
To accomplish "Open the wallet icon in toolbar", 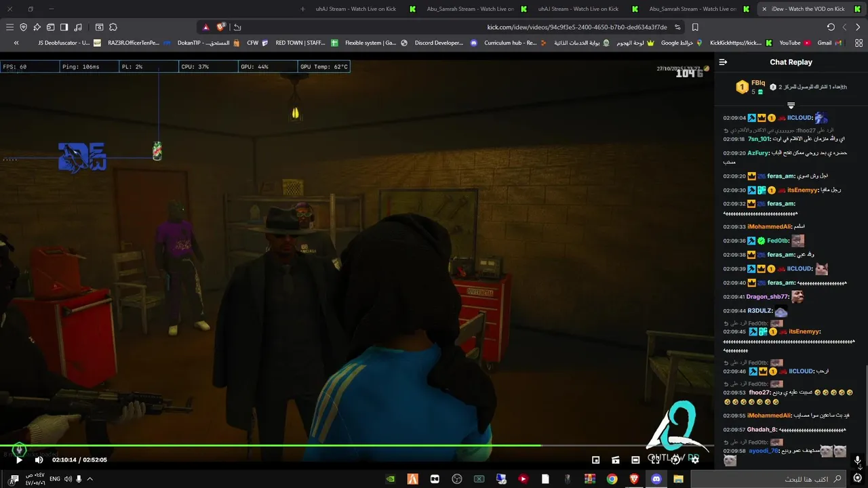I will pyautogui.click(x=50, y=27).
